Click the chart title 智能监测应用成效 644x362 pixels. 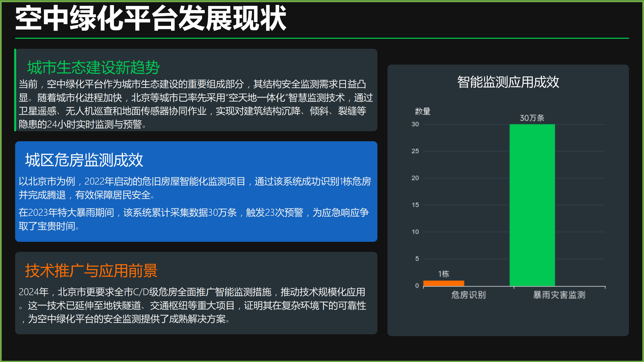coord(508,82)
